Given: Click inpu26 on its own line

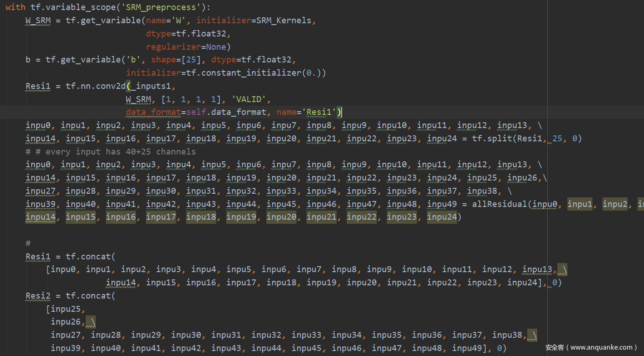Looking at the screenshot, I should click(66, 322).
